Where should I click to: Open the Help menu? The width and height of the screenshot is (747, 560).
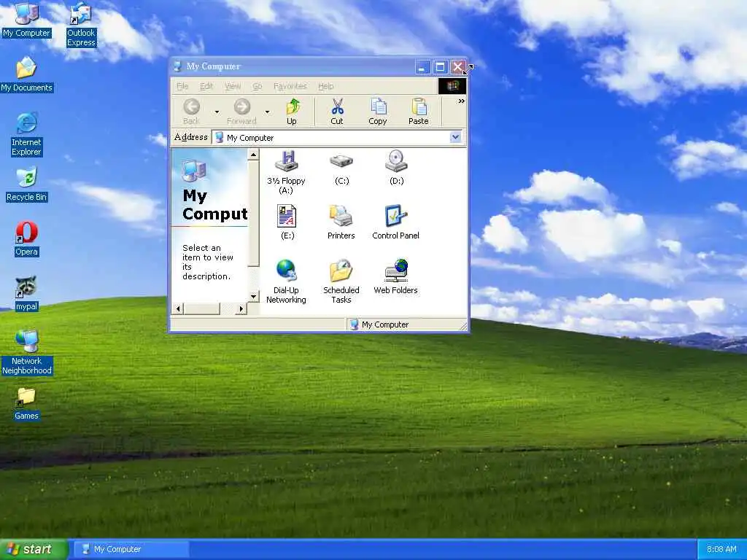point(326,86)
